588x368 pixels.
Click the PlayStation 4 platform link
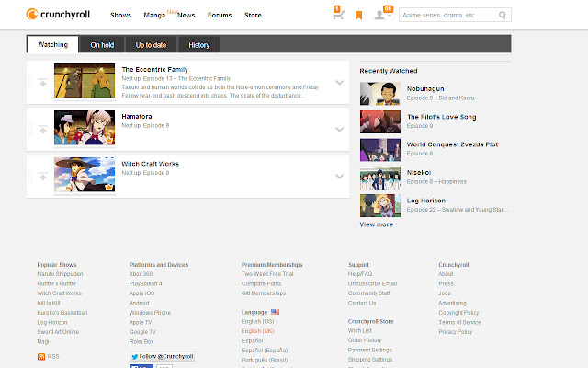pyautogui.click(x=145, y=284)
